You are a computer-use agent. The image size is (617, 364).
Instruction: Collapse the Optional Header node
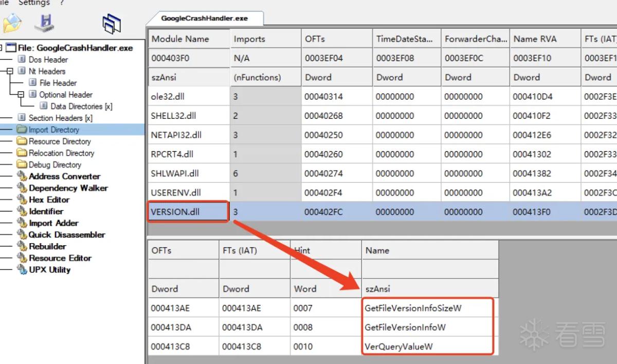pyautogui.click(x=20, y=95)
